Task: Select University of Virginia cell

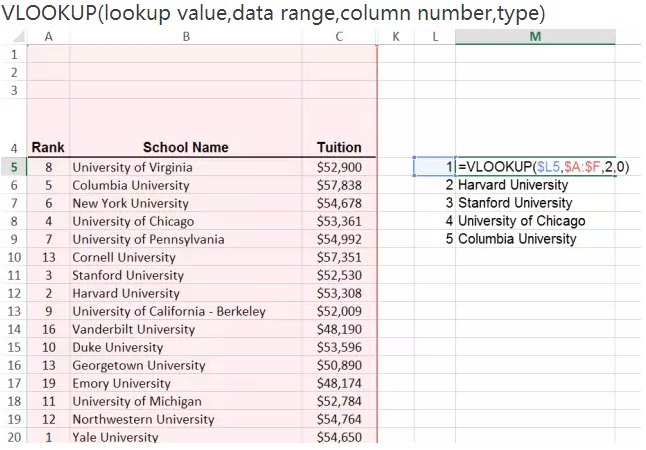Action: point(132,167)
